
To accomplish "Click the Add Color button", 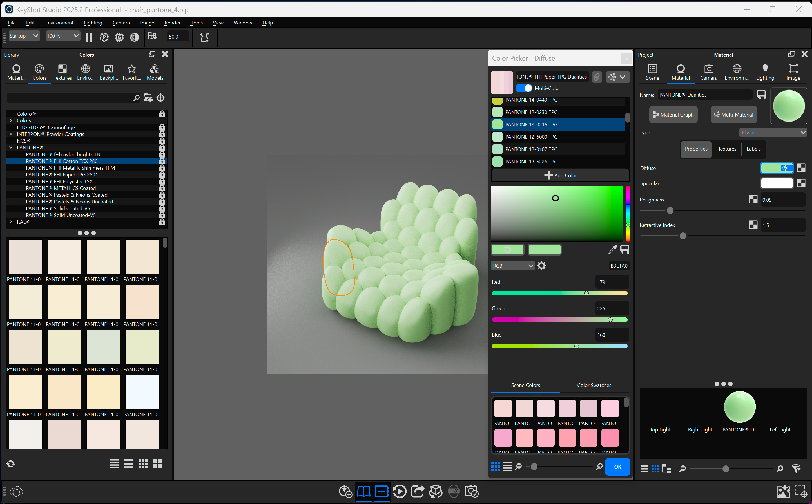I will pyautogui.click(x=560, y=175).
